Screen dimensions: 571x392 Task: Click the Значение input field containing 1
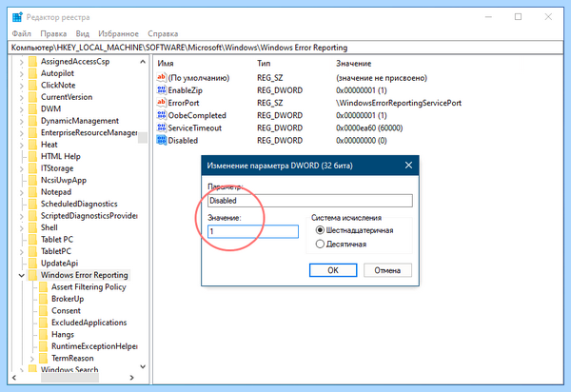click(x=253, y=231)
